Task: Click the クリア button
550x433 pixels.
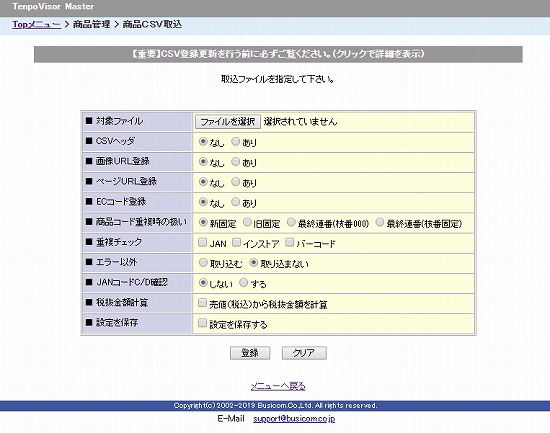Action: pyautogui.click(x=304, y=353)
